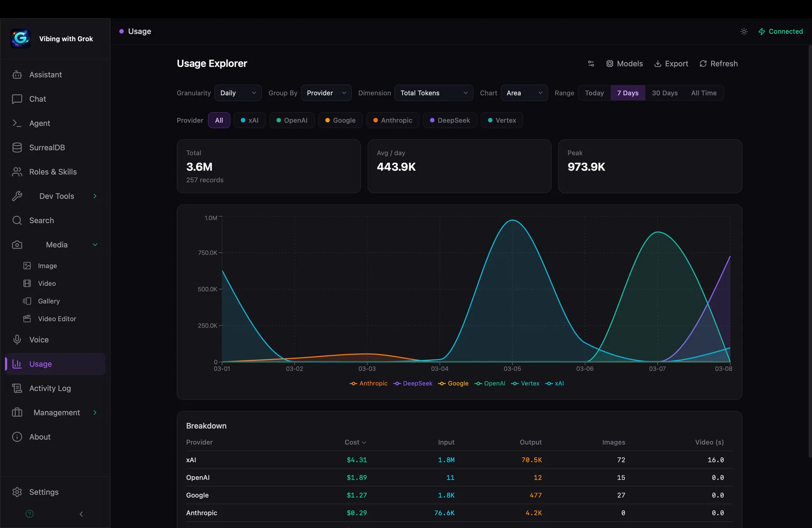The image size is (812, 528).
Task: Toggle the DeepSeek provider filter
Action: 450,120
